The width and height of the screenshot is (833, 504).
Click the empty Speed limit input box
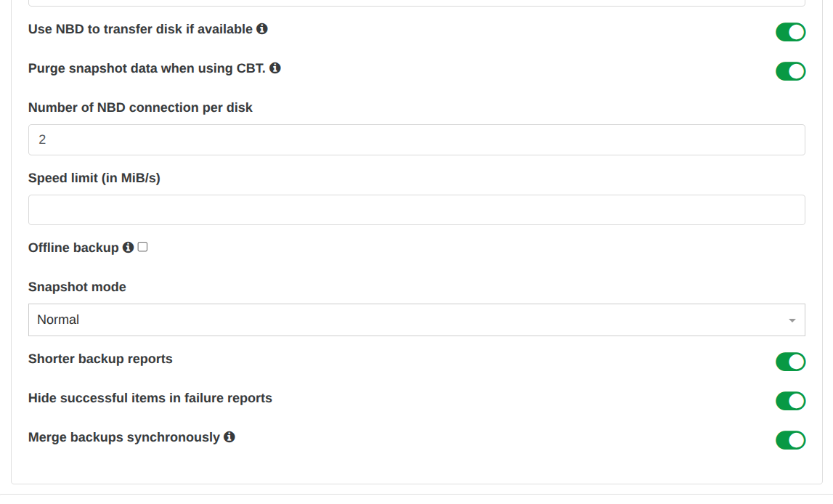[416, 209]
